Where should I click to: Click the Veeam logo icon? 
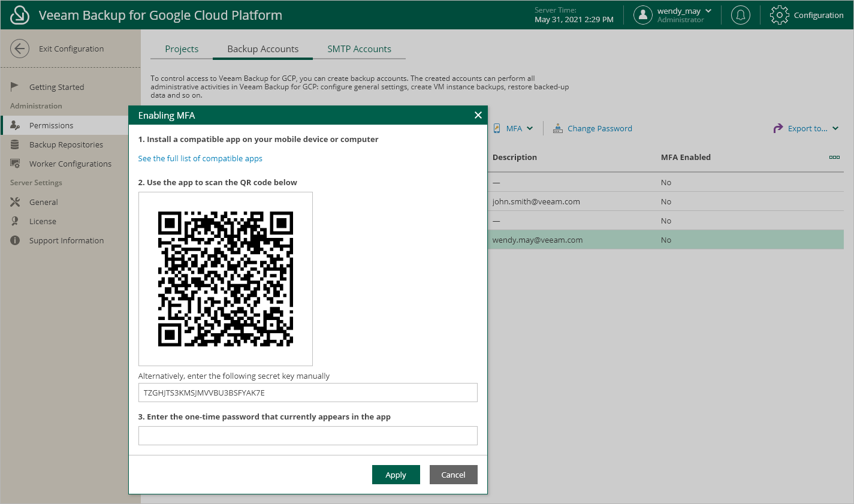pyautogui.click(x=20, y=15)
